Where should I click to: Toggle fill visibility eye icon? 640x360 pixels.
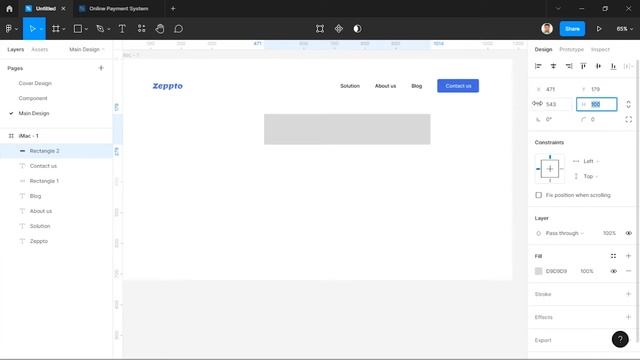tap(613, 271)
